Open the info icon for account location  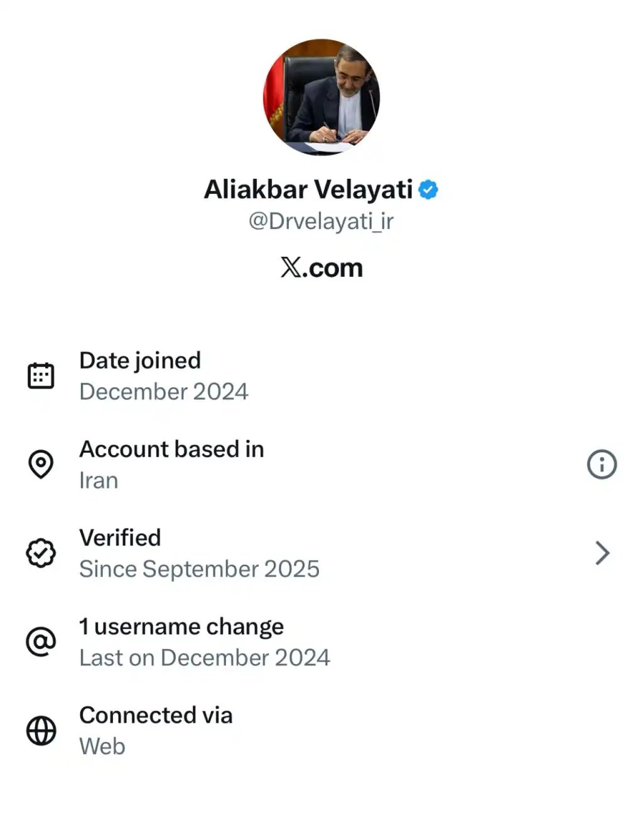coord(602,465)
